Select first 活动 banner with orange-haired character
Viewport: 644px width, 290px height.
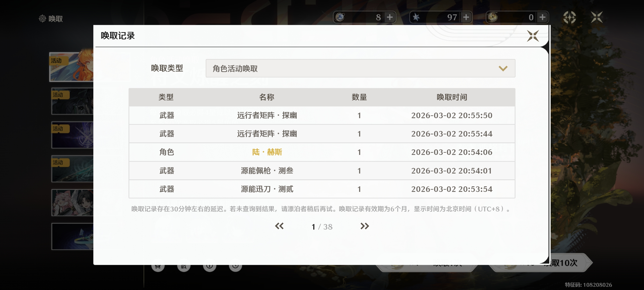[71, 67]
